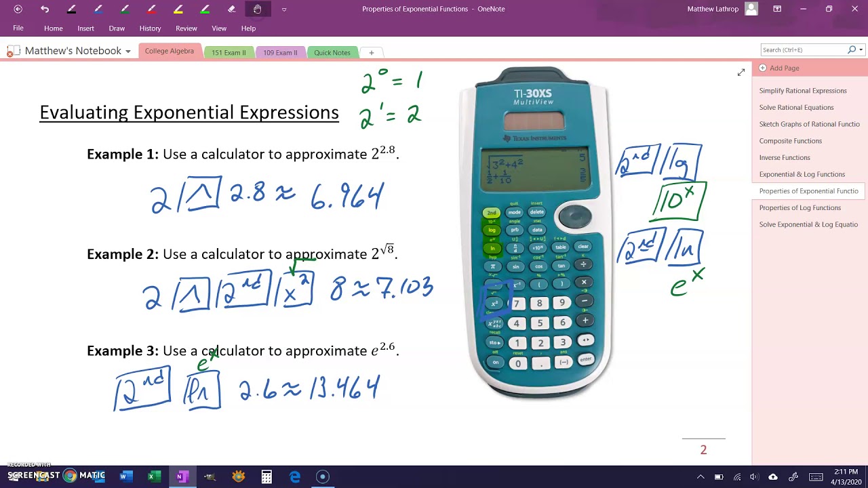Image resolution: width=868 pixels, height=488 pixels.
Task: Open the View ribbon tab
Action: tap(219, 28)
